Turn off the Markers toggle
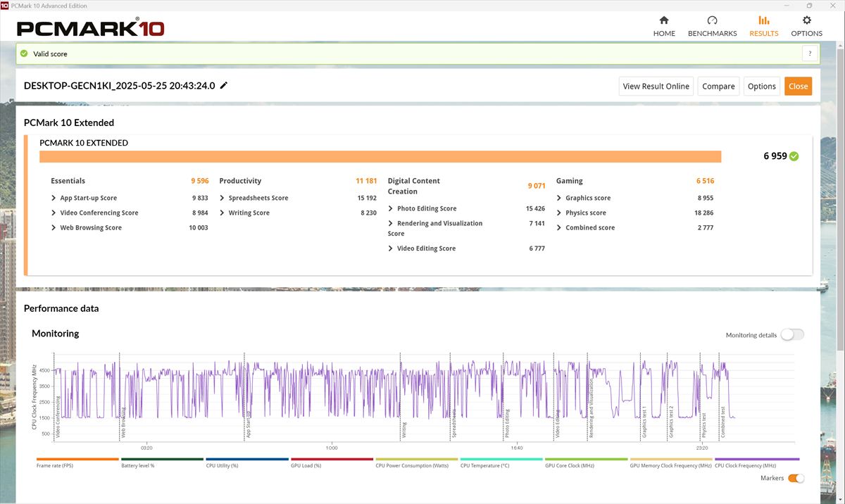Viewport: 845px width, 504px height. pyautogui.click(x=796, y=479)
